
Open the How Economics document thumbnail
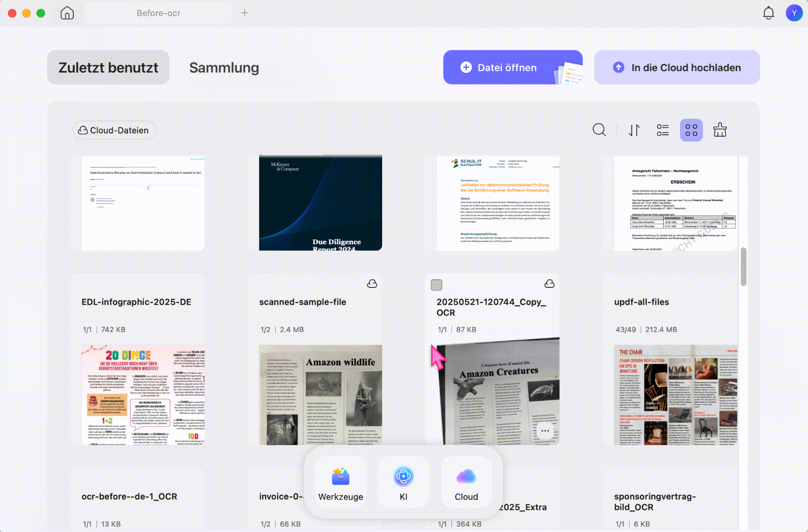[143, 203]
